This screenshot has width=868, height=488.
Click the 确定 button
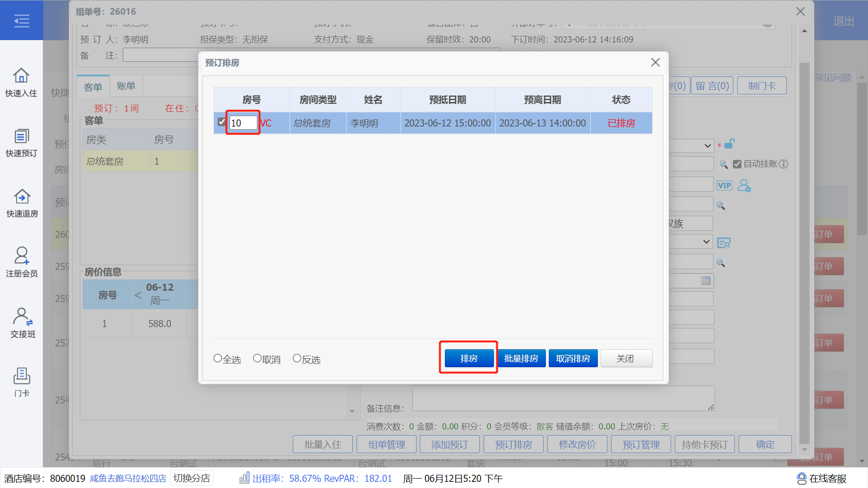pos(765,444)
